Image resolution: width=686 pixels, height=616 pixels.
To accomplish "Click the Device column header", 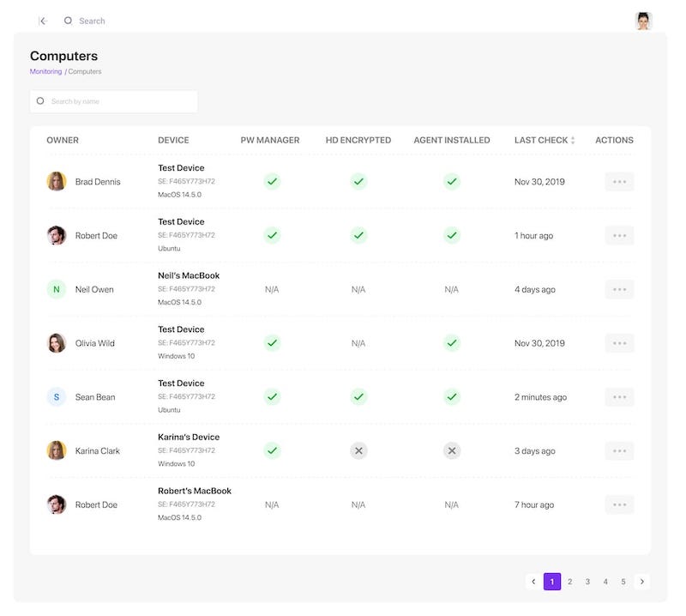I will pos(171,140).
